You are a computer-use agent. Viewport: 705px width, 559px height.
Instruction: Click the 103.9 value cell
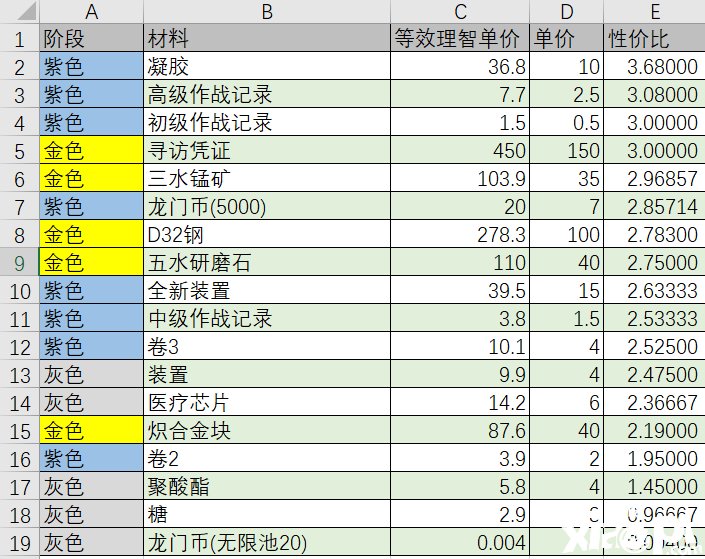(460, 178)
